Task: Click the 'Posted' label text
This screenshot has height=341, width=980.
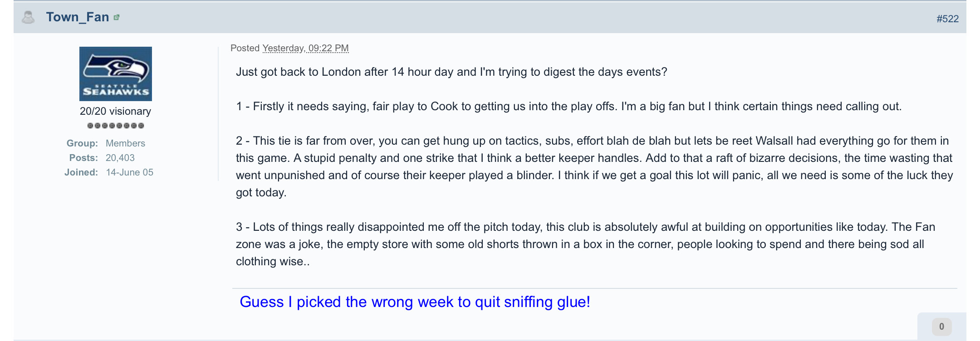Action: point(245,48)
